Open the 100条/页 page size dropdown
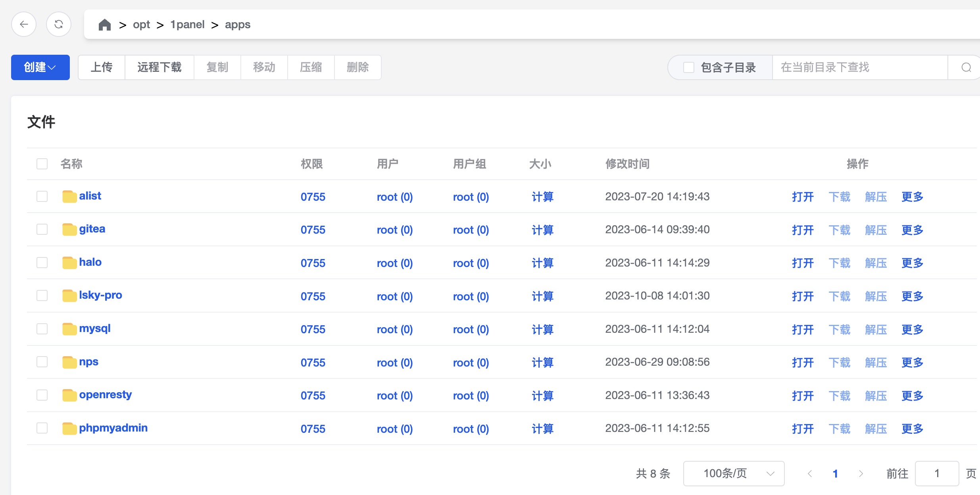Viewport: 980px width, 495px height. tap(734, 474)
